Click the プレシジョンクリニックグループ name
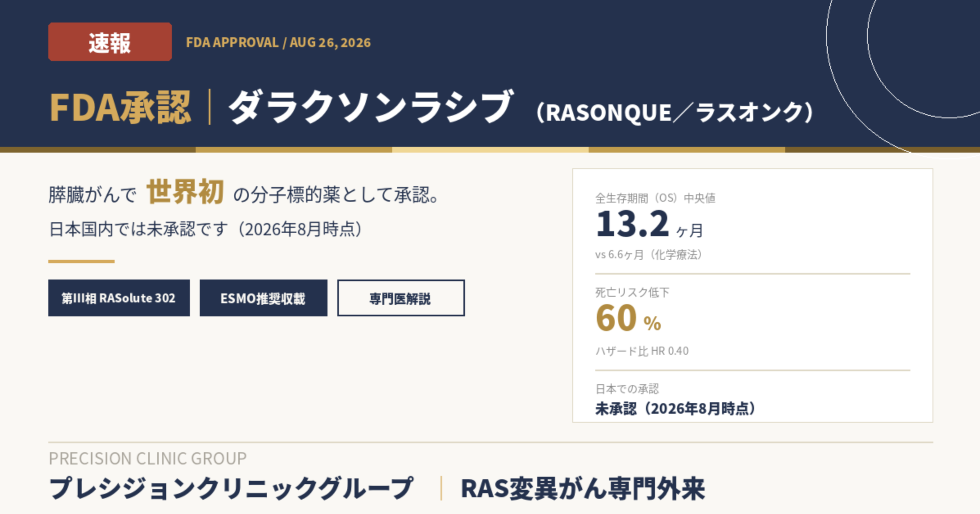 (231, 489)
